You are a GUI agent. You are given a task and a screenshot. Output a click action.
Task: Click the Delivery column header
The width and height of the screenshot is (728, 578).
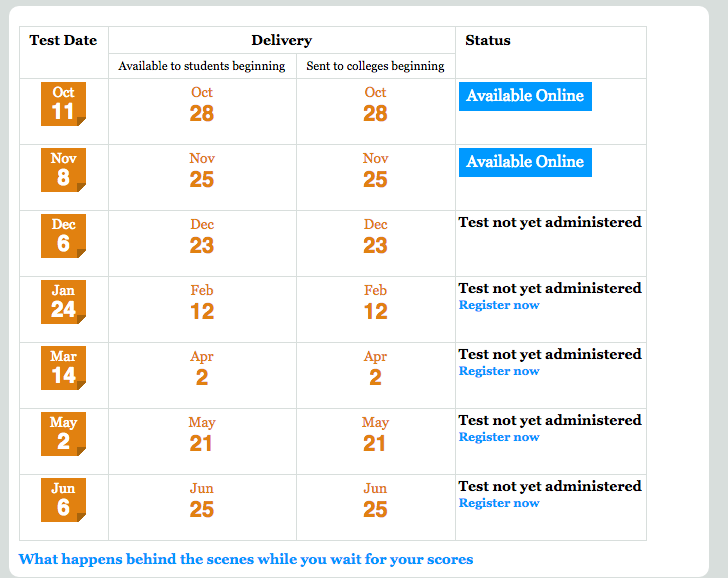point(282,40)
